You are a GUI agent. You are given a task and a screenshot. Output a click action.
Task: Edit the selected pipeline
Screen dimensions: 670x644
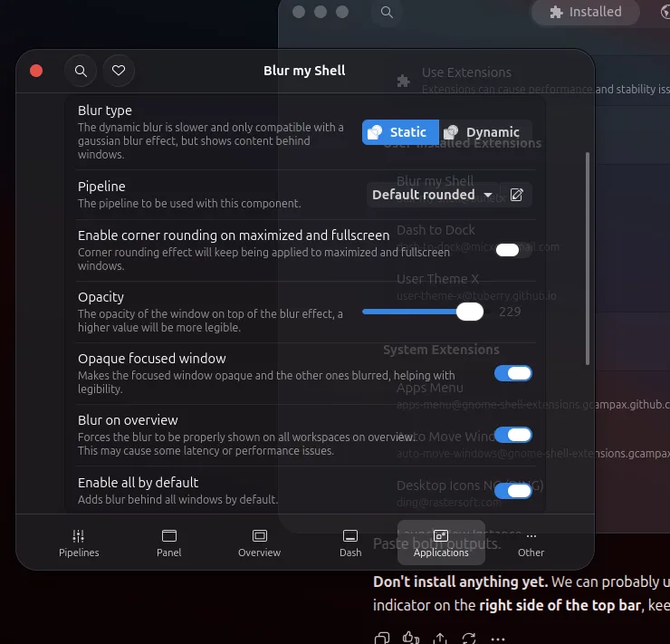[516, 195]
